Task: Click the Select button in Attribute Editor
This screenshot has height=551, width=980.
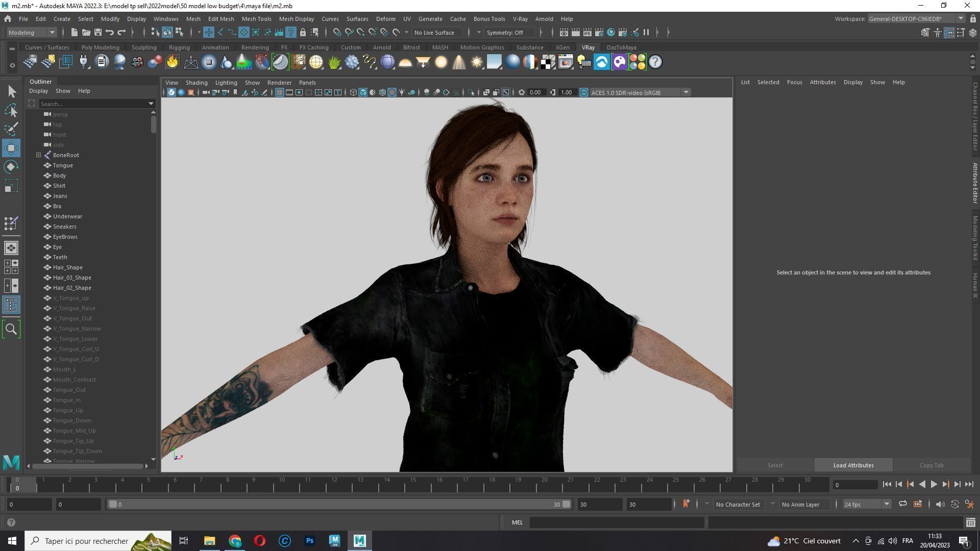Action: [775, 465]
